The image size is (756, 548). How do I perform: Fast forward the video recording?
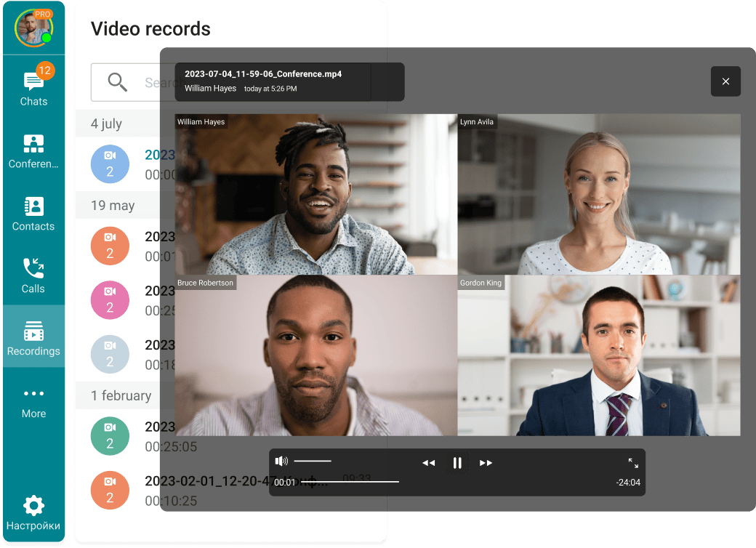tap(486, 463)
